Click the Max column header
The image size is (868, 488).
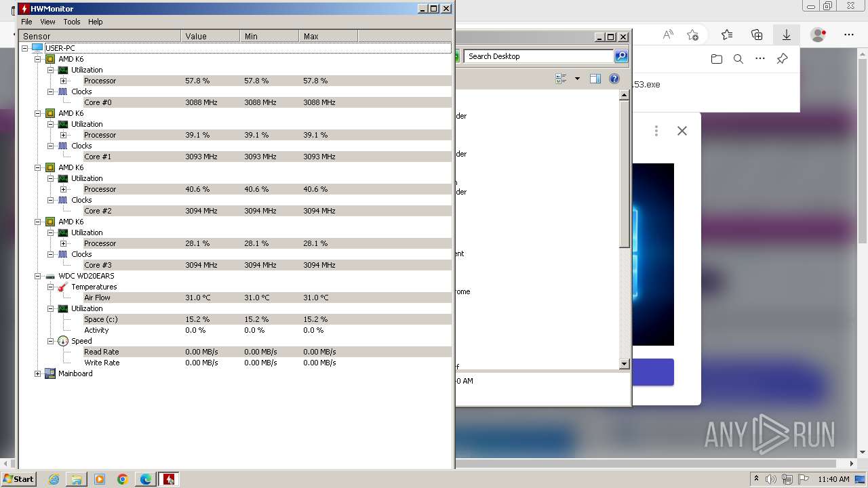[328, 36]
